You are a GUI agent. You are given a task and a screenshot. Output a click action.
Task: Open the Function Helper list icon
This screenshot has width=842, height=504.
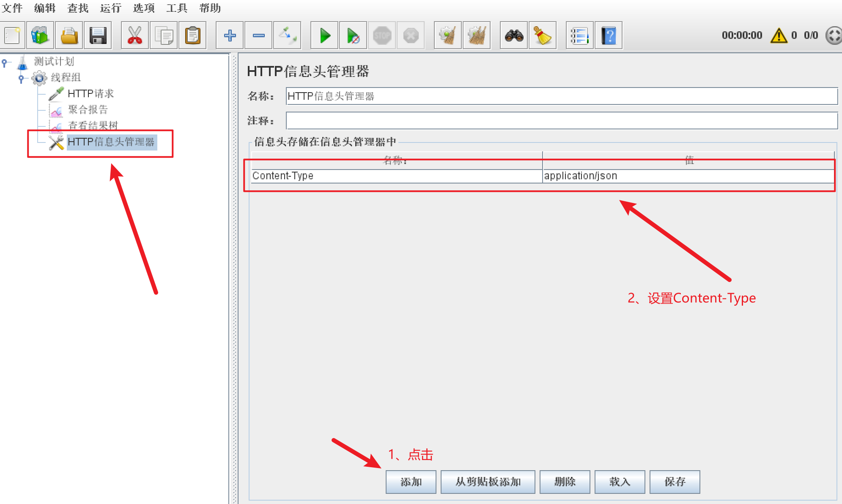tap(579, 36)
